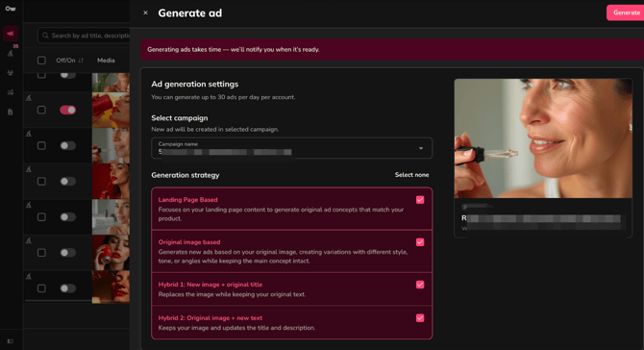Select the checkbox for the red cup ad
This screenshot has width=644, height=350.
click(x=41, y=110)
